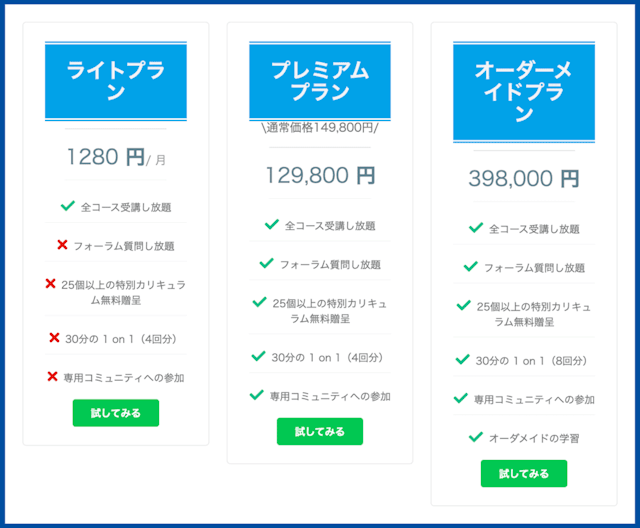The width and height of the screenshot is (640, 528).
Task: Click the オーダーメイドプラン blue header
Action: 524,92
